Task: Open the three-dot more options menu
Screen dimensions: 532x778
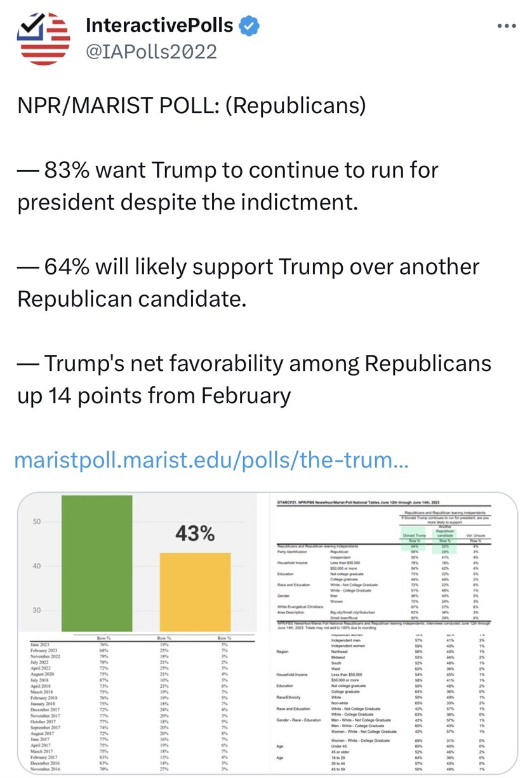Action: click(507, 27)
